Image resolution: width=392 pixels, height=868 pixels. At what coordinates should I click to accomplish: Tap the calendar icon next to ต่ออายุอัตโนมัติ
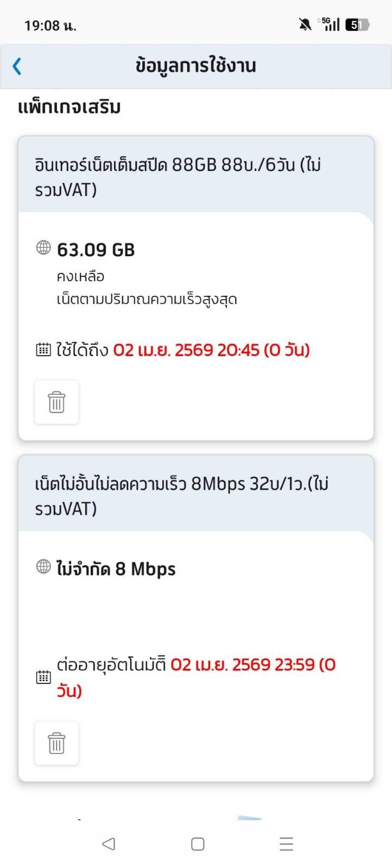coord(43,677)
